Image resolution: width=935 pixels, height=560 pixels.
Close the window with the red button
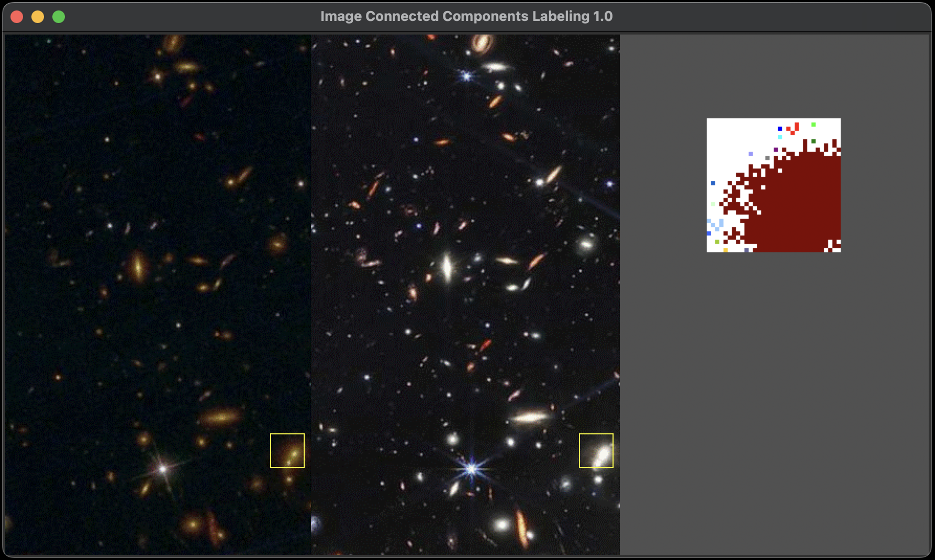(x=17, y=17)
